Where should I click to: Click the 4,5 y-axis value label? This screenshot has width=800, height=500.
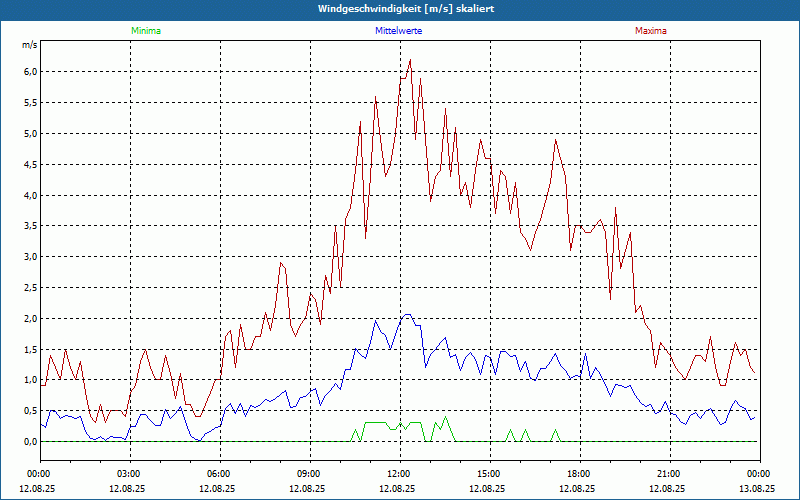30,165
